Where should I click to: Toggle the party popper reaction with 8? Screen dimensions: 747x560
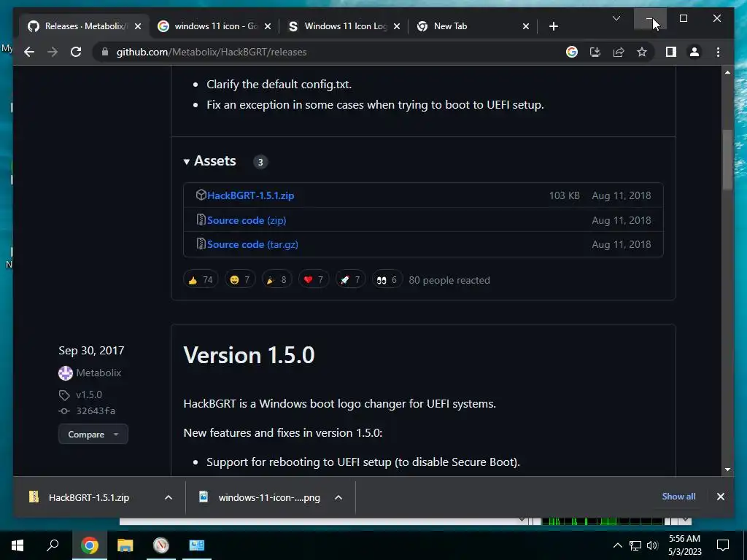point(276,279)
